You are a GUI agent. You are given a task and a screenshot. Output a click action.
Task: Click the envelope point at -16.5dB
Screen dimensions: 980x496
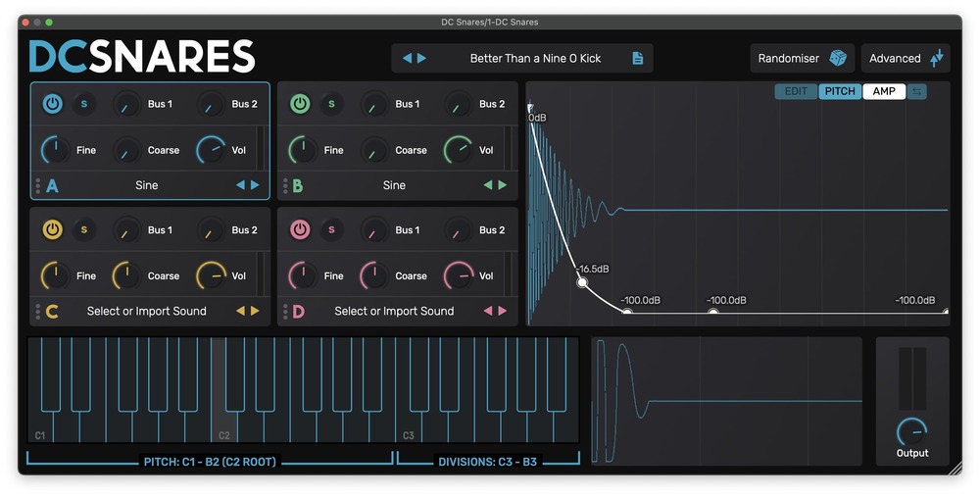point(582,282)
